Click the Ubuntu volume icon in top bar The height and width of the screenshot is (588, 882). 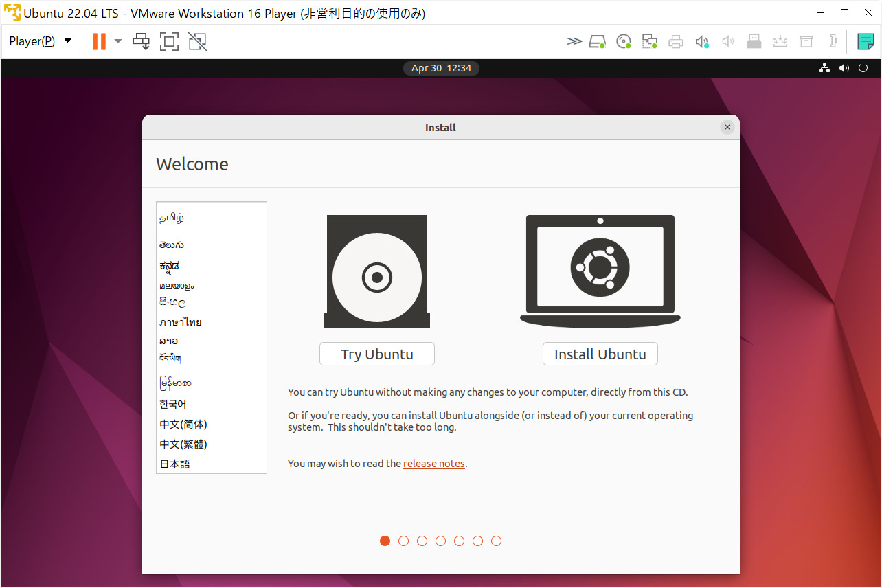coord(844,68)
